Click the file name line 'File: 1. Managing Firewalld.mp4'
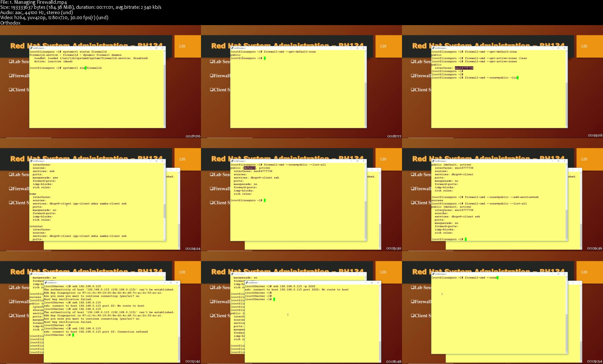 pos(34,3)
